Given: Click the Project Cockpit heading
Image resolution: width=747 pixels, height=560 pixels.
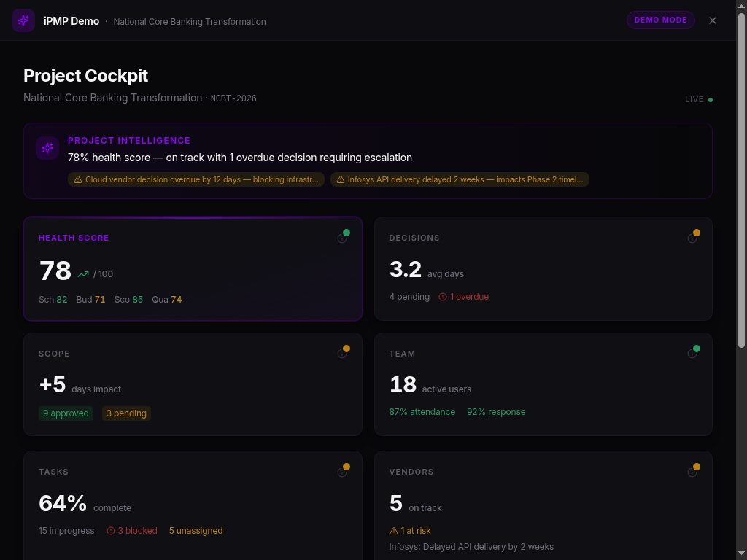Looking at the screenshot, I should (86, 76).
